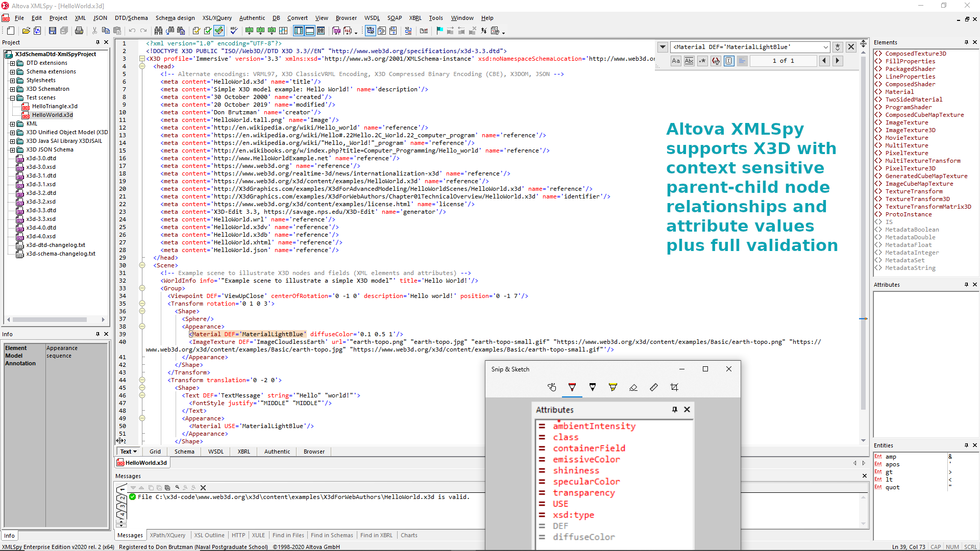This screenshot has height=551, width=980.
Task: Select the Ballpoint pen in Snip & Sketch
Action: tap(572, 387)
